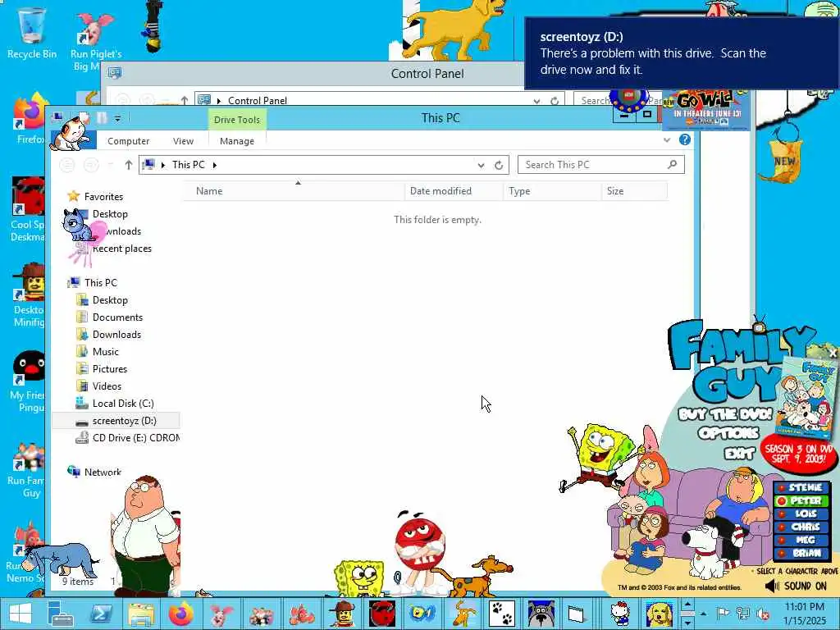Viewport: 840px width, 630px height.
Task: Open address bar history dropdown in This PC
Action: (481, 165)
